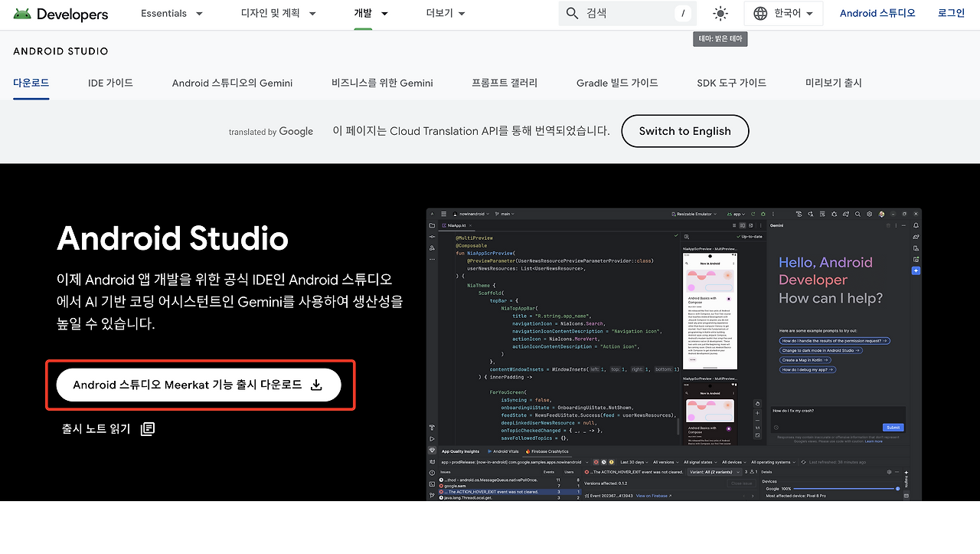Click the Switch to English button
Screen dimensions: 980x554
[x=684, y=131]
